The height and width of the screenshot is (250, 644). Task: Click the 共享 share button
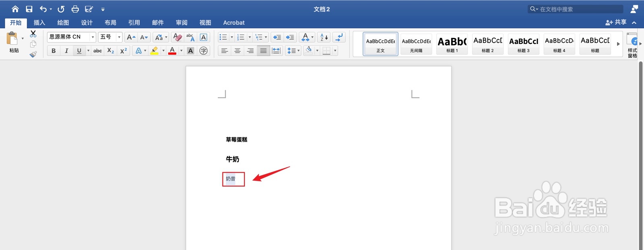pyautogui.click(x=616, y=23)
